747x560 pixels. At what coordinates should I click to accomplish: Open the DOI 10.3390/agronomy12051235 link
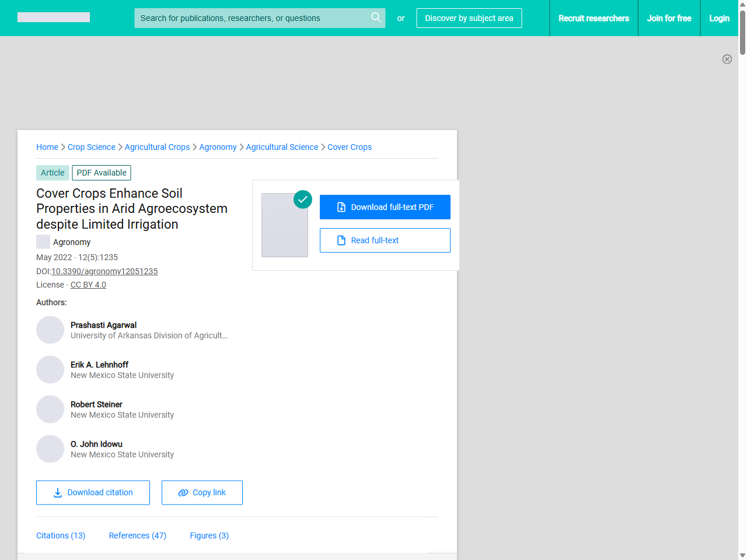click(x=104, y=271)
